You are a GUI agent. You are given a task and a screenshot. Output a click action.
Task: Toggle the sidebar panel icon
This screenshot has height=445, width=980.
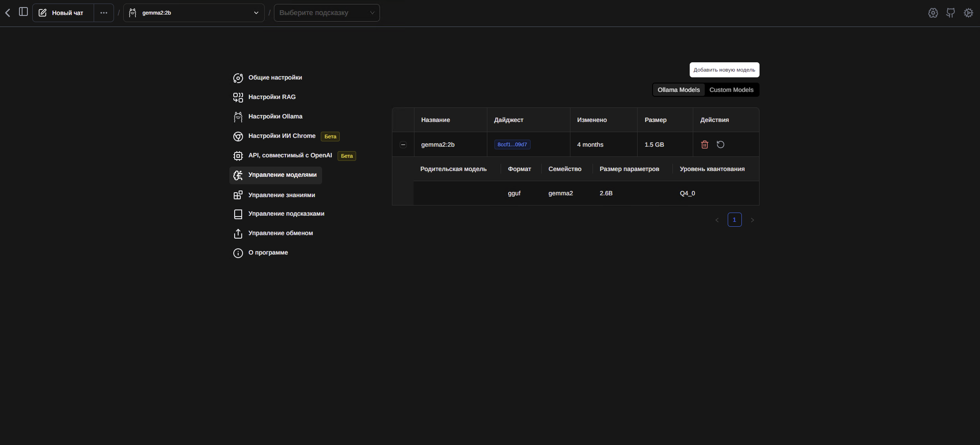pyautogui.click(x=23, y=12)
